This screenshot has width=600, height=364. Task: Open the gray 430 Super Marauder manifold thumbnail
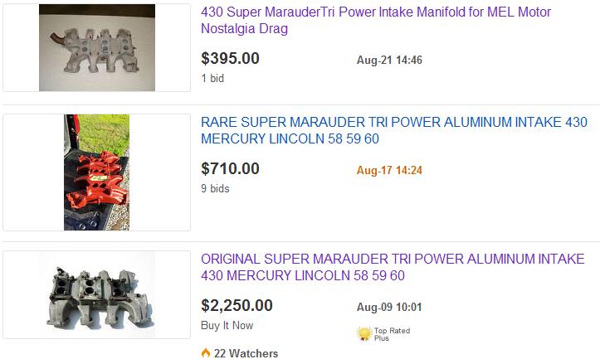pyautogui.click(x=97, y=47)
